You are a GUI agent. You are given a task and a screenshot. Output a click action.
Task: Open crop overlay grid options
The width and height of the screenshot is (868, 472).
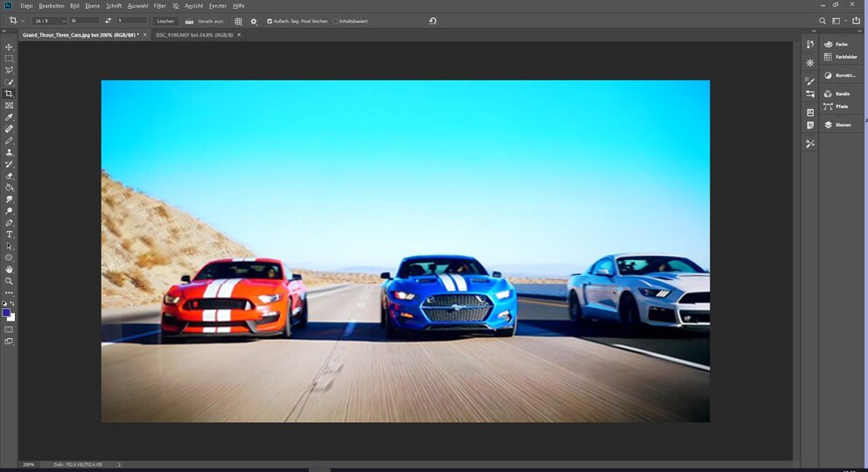click(x=238, y=21)
